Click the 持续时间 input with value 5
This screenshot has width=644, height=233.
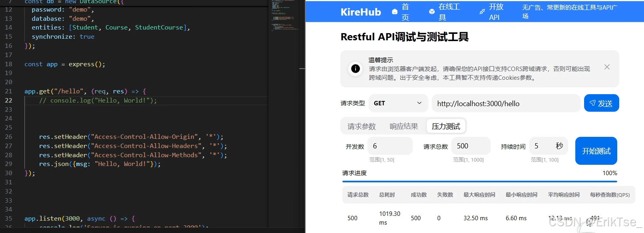coord(549,146)
